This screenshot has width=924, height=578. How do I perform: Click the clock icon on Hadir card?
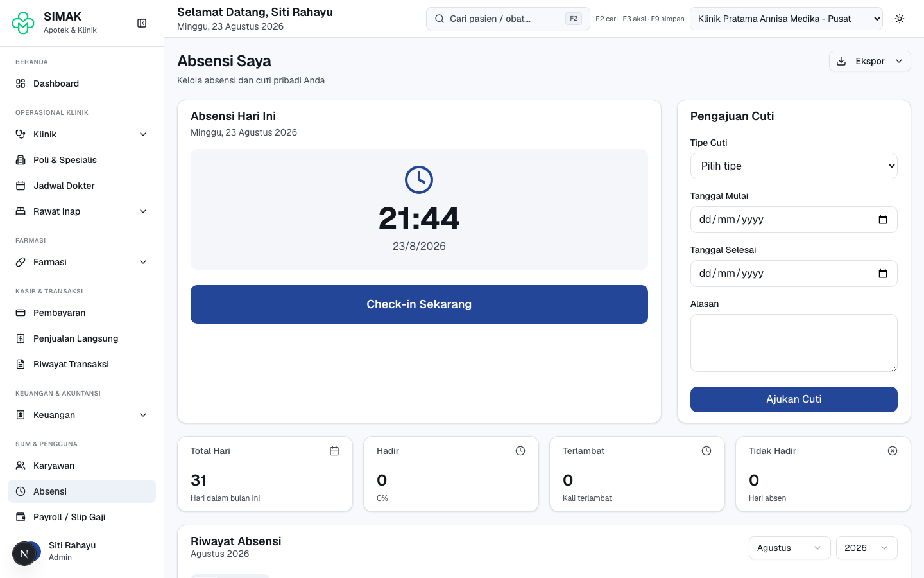tap(520, 451)
